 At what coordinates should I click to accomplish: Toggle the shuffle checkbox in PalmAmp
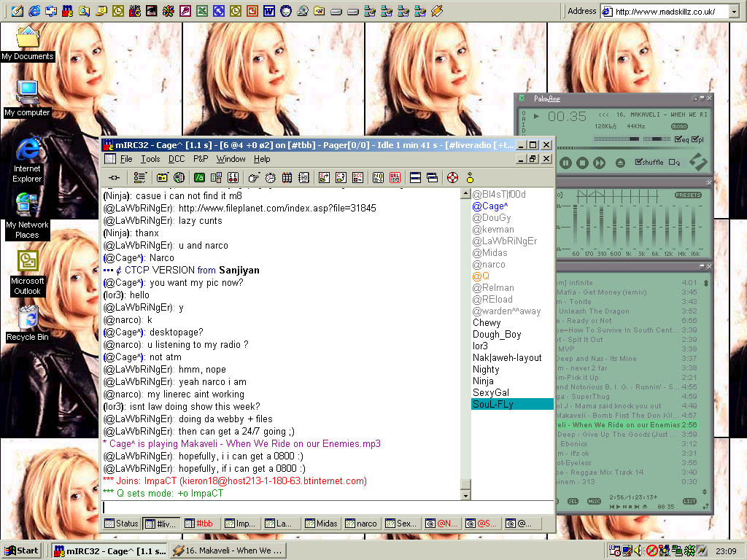(639, 163)
